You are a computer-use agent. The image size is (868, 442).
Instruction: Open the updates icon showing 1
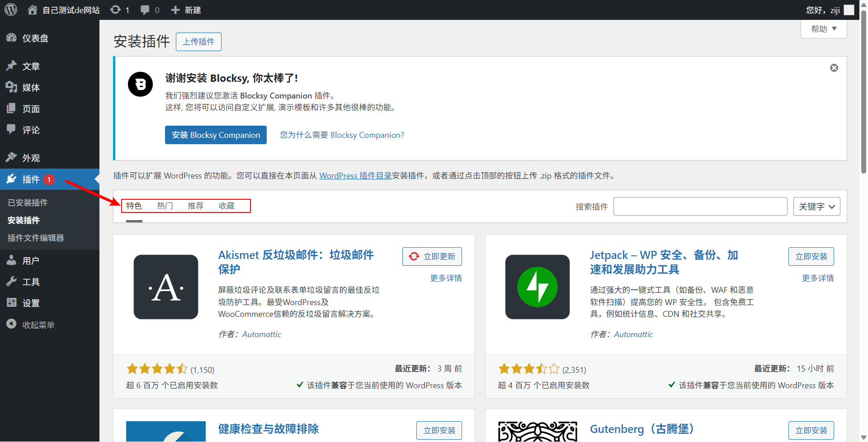click(120, 10)
